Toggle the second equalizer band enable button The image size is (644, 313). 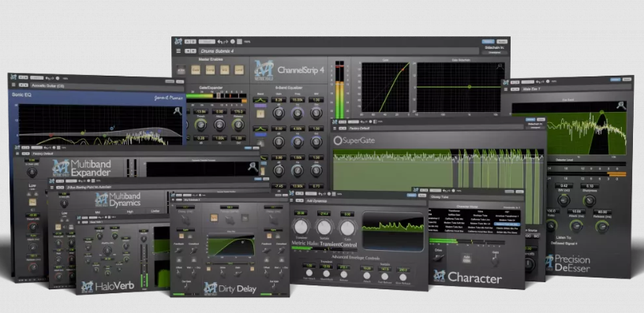(260, 143)
